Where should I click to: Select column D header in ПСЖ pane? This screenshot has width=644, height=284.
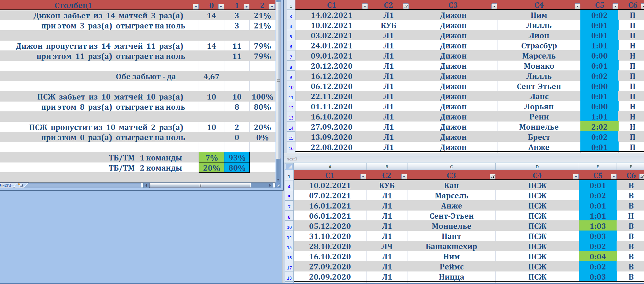coord(537,167)
